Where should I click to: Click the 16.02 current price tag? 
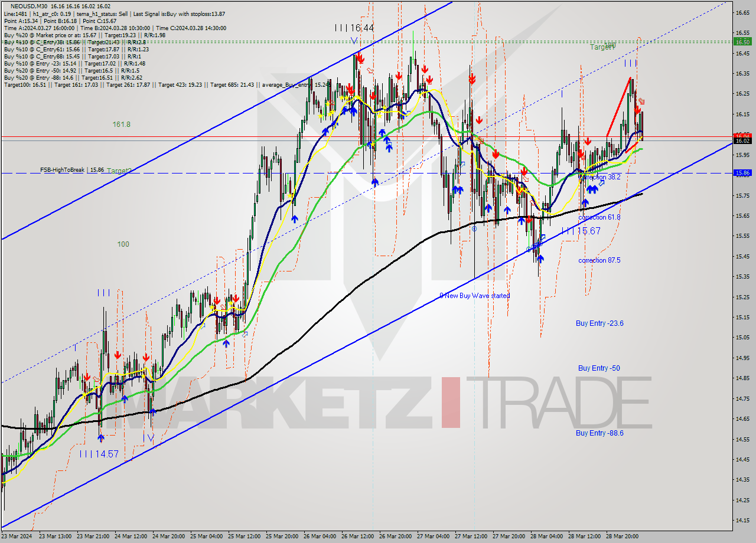pyautogui.click(x=742, y=140)
